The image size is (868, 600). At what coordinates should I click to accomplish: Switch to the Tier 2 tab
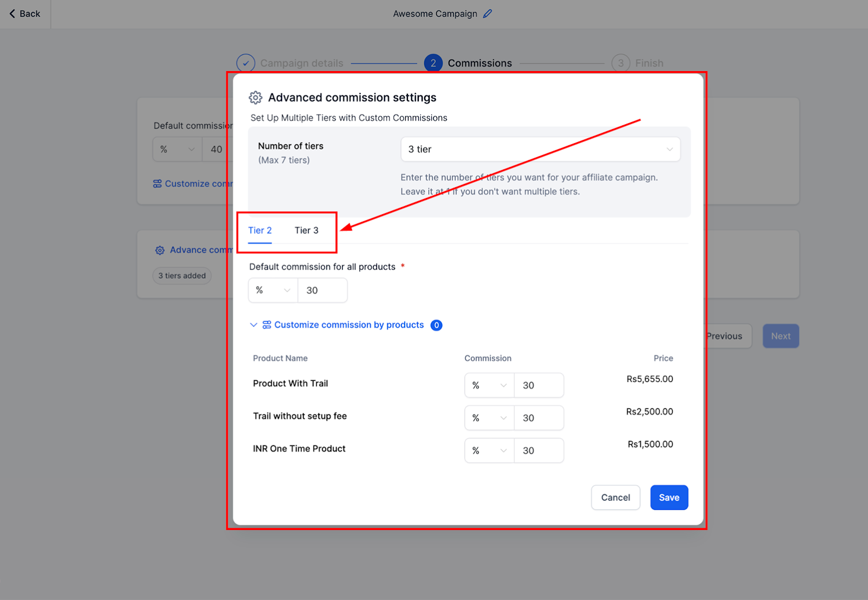click(x=260, y=231)
